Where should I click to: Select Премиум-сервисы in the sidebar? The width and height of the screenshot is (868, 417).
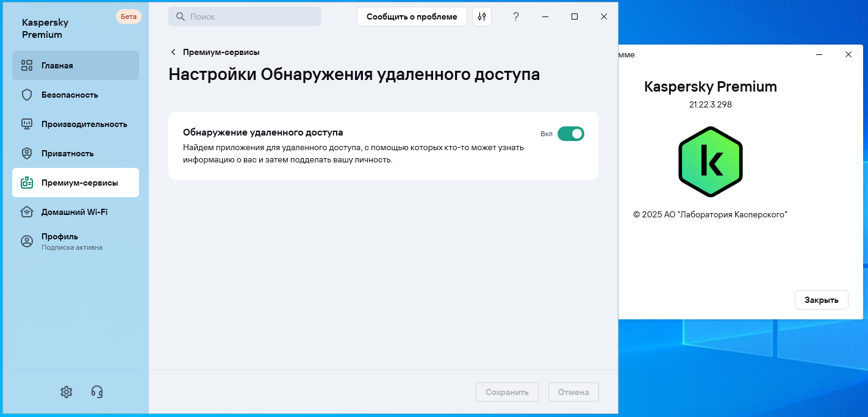point(76,183)
